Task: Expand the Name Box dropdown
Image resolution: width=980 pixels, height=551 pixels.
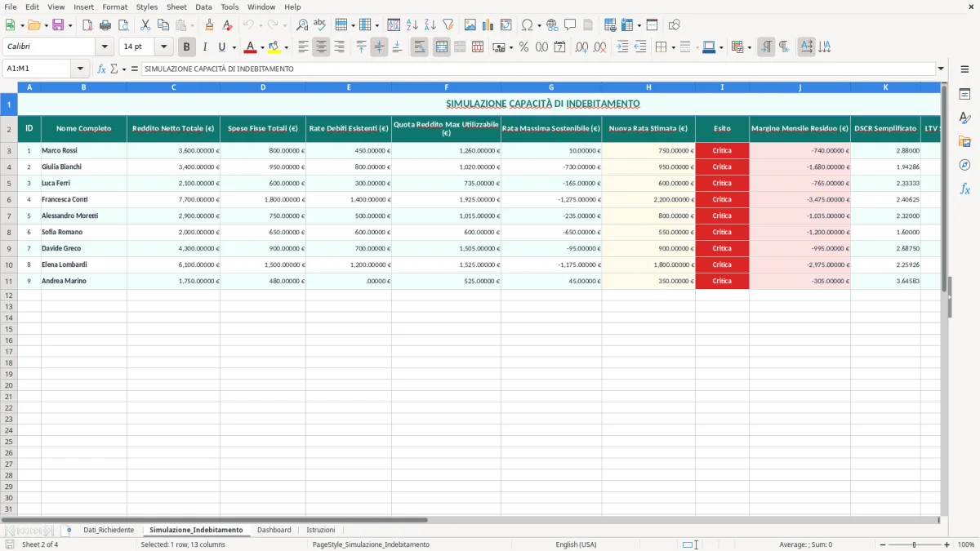Action: [80, 69]
